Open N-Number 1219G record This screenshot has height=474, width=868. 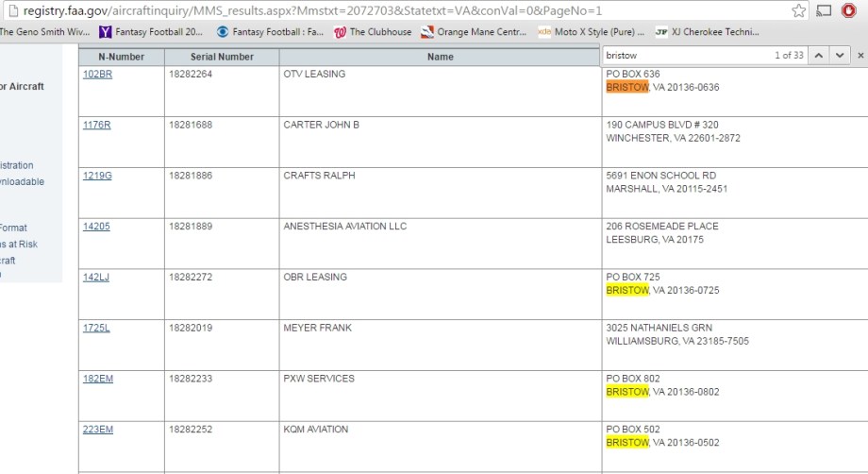click(x=97, y=176)
